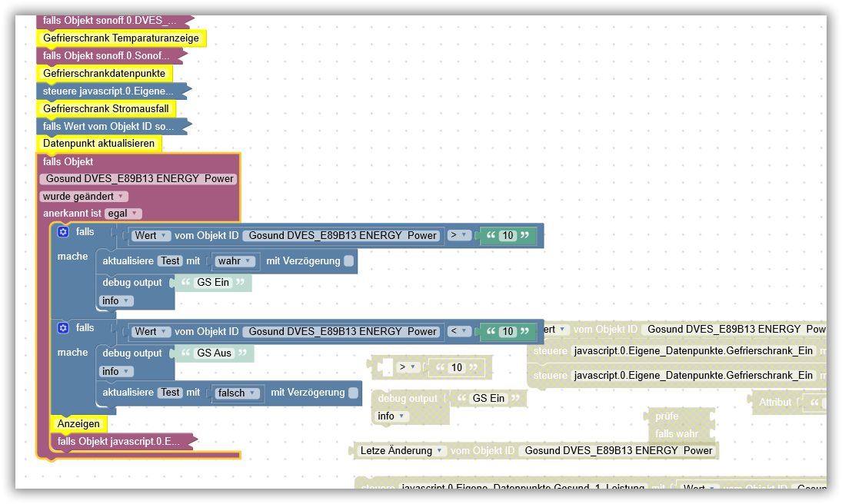Viewport: 842px width, 504px height.
Task: Open the "wahr" value dropdown
Action: (235, 260)
